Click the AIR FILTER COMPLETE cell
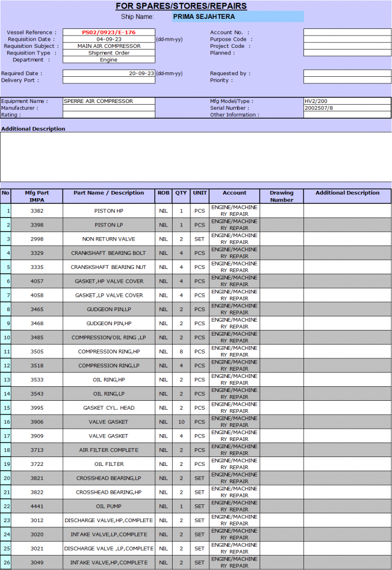Viewport: 392px width, 570px height. (109, 450)
